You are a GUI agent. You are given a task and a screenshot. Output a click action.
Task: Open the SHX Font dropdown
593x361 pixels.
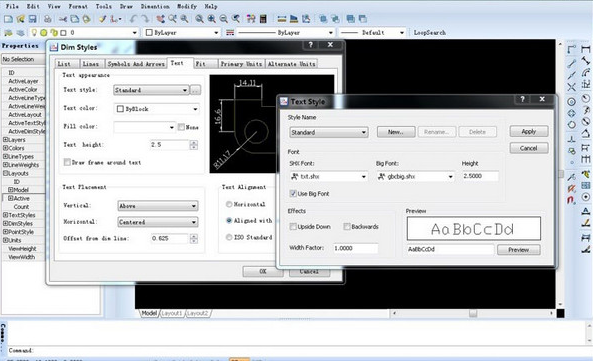point(328,177)
